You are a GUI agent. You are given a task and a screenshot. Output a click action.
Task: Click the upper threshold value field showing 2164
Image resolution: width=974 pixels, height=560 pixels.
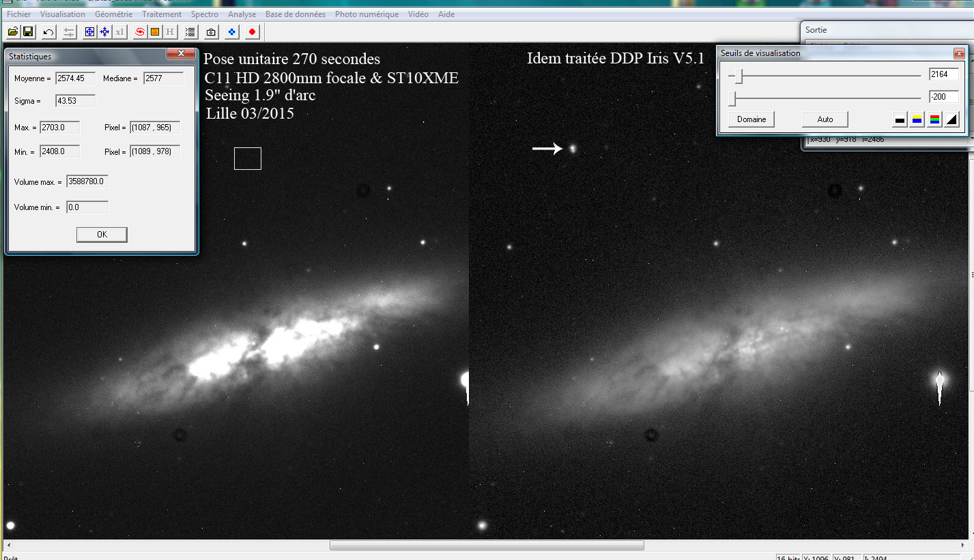(x=944, y=74)
